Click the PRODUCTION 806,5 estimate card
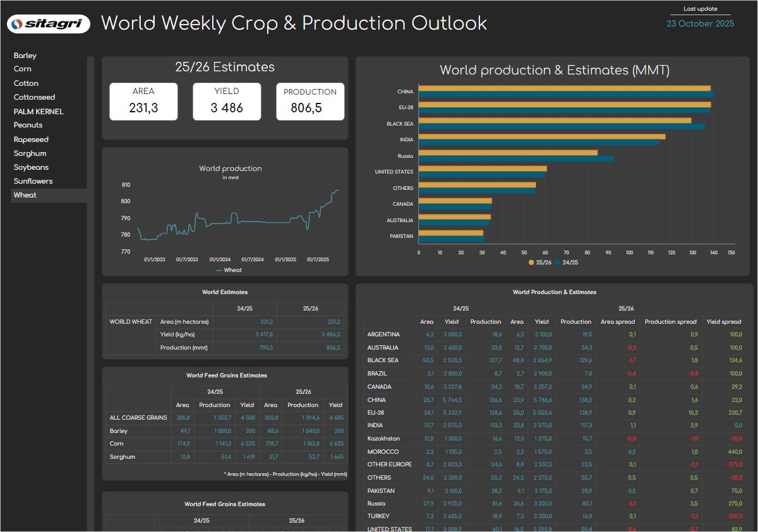 [310, 101]
